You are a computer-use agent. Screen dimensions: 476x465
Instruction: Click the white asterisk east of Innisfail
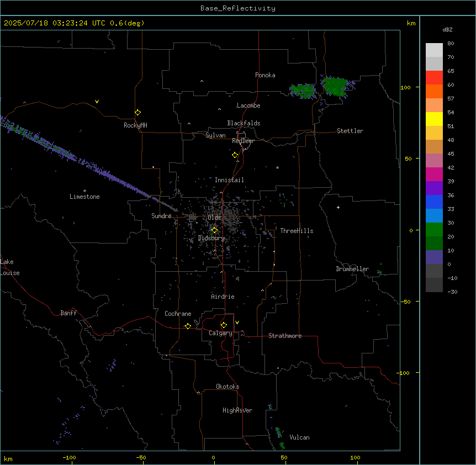277,167
